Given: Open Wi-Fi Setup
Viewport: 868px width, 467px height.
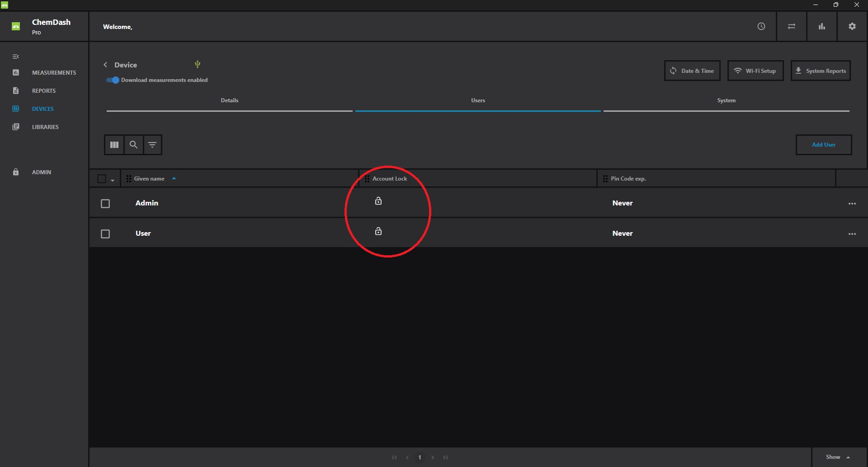Looking at the screenshot, I should (x=755, y=71).
